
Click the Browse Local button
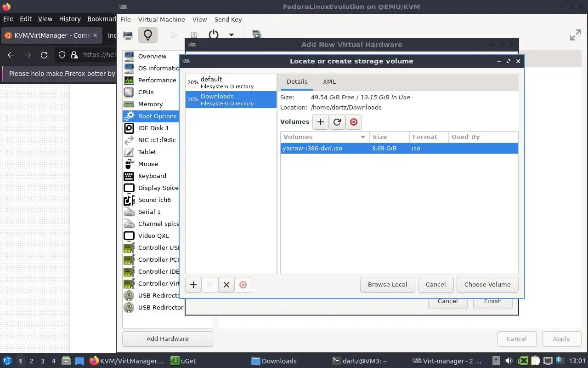[x=388, y=284]
